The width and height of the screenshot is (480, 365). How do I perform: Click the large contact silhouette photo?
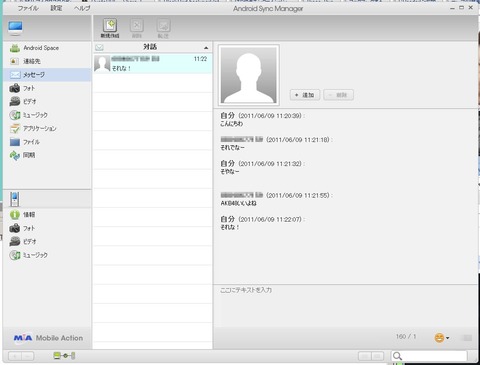pyautogui.click(x=249, y=75)
